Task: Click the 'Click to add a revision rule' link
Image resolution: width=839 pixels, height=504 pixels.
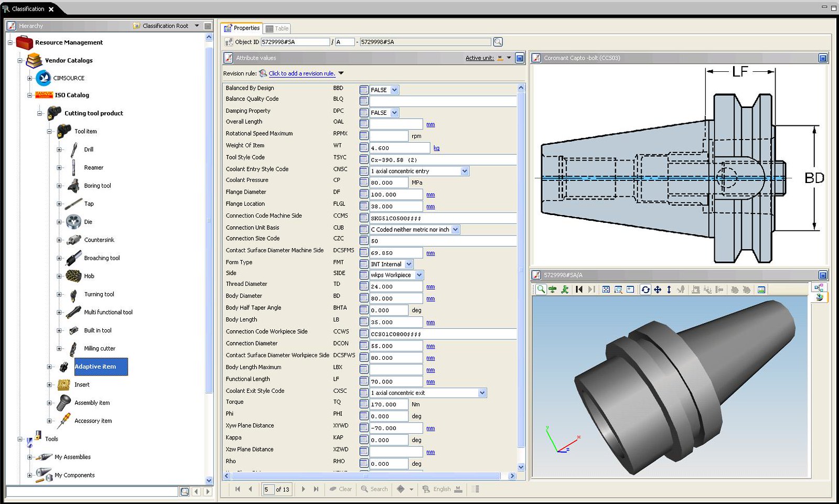Action: click(x=302, y=73)
